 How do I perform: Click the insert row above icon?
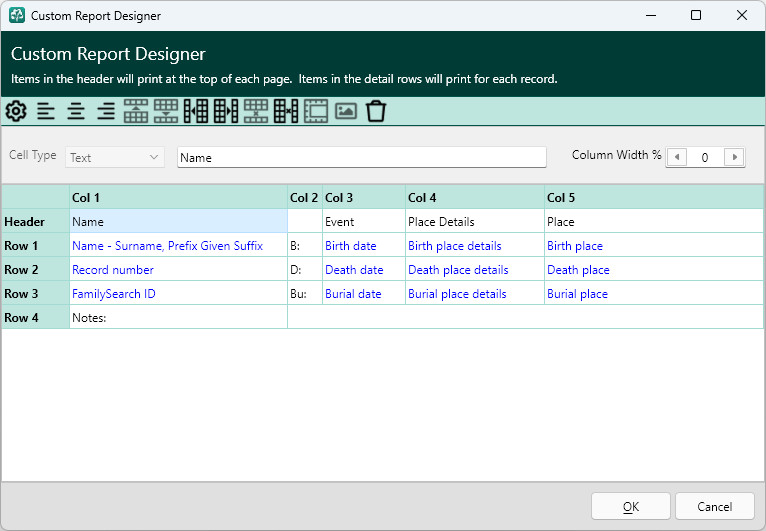point(136,111)
